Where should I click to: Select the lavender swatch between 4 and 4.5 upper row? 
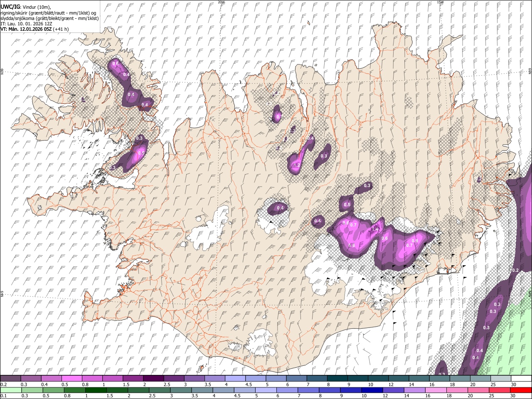point(235,379)
